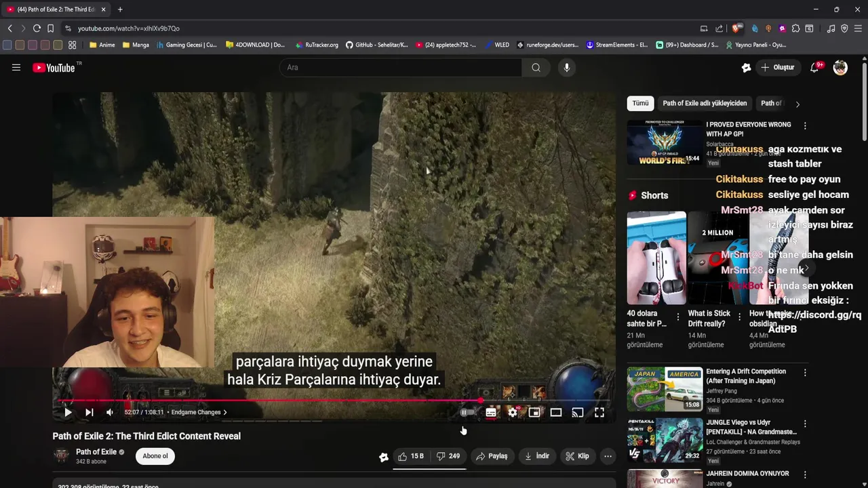Open YouTube notifications bell

pos(816,67)
